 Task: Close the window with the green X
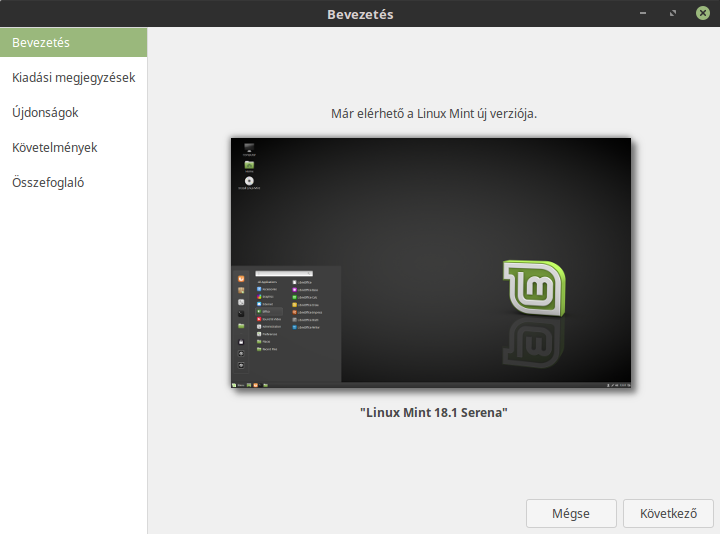tap(703, 13)
